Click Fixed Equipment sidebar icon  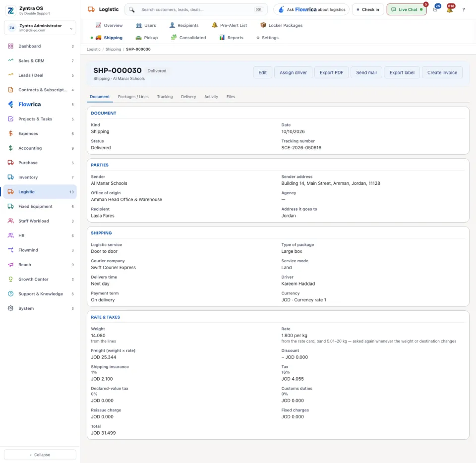point(10,206)
